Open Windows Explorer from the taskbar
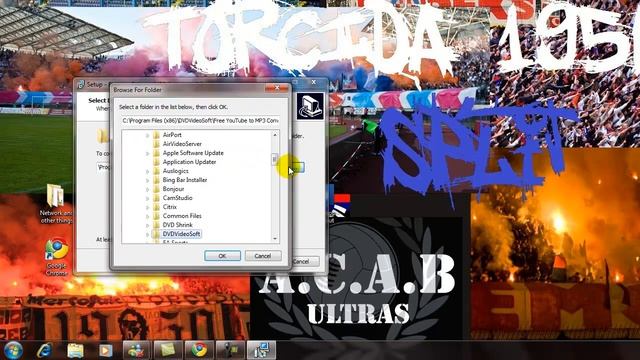640x360 pixels. pyautogui.click(x=75, y=350)
